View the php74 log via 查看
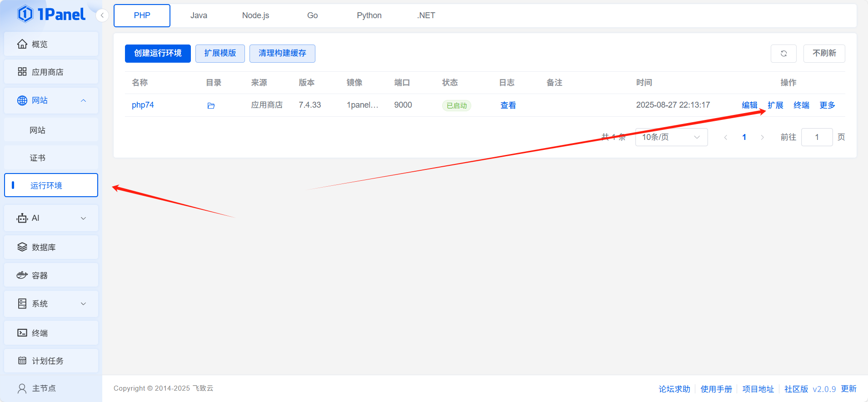This screenshot has width=868, height=402. click(508, 105)
